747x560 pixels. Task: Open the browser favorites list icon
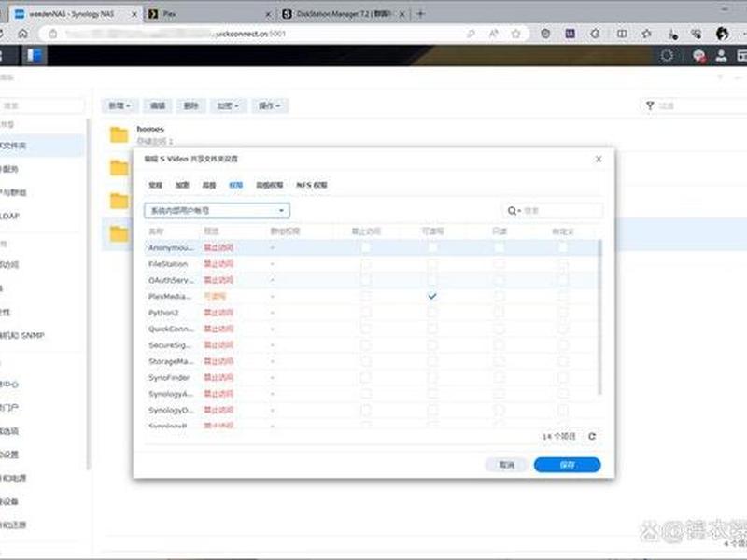tap(646, 34)
